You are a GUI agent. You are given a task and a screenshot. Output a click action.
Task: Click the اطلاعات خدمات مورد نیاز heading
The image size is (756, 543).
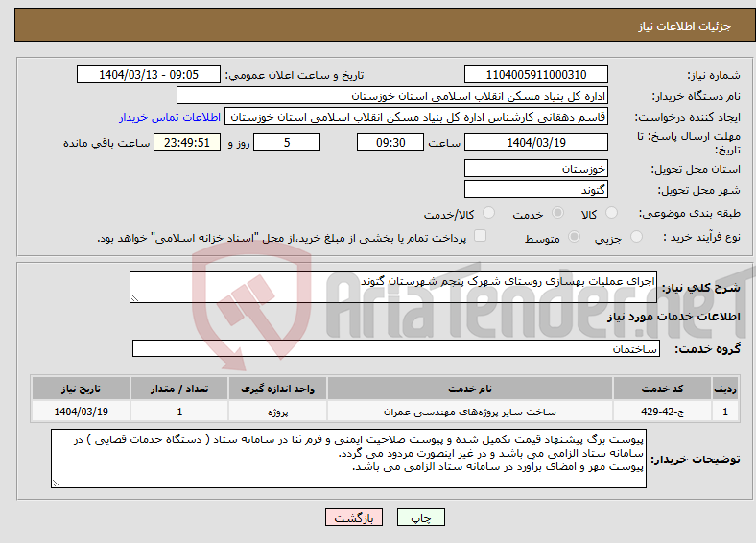pyautogui.click(x=673, y=317)
